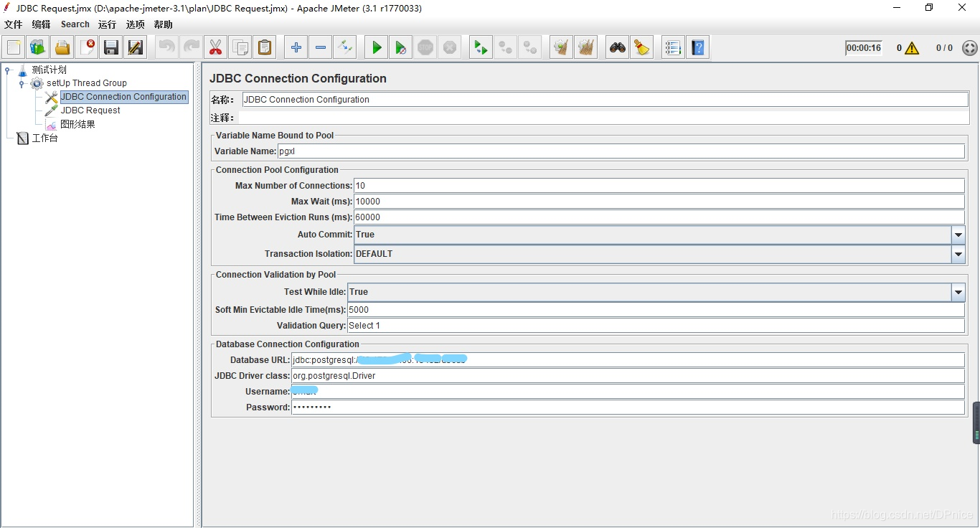Image resolution: width=980 pixels, height=528 pixels.
Task: Click the 0 / 0 active threads counter
Action: tap(944, 48)
